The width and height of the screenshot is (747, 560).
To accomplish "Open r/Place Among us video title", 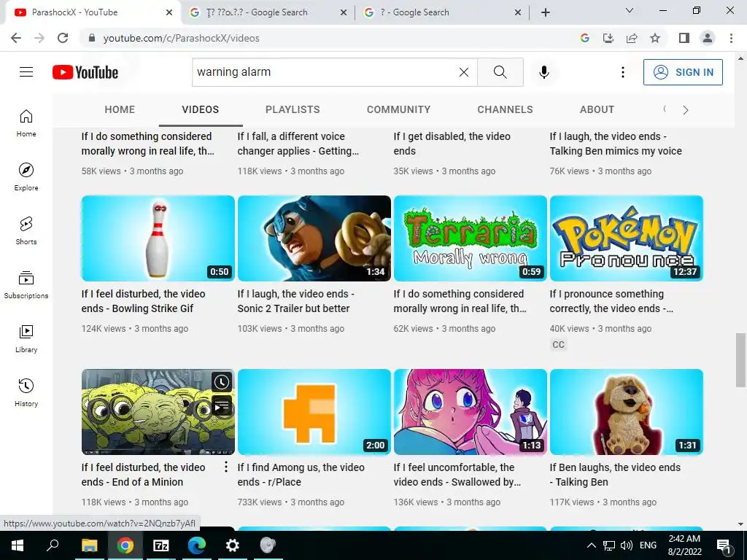I will tap(301, 474).
